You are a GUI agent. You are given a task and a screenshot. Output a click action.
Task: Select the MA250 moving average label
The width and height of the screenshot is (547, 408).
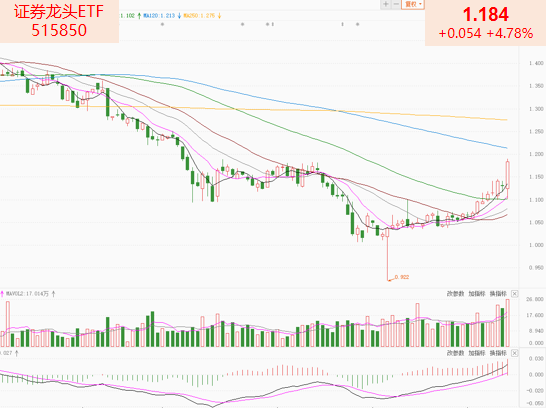pos(199,16)
